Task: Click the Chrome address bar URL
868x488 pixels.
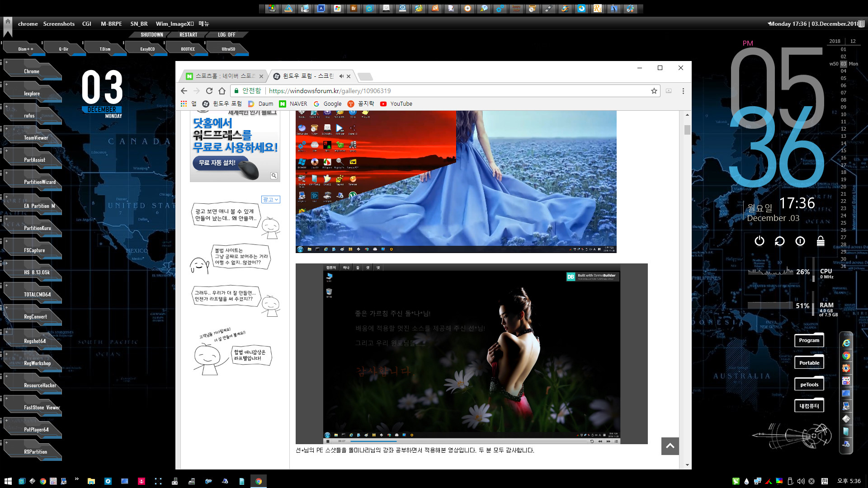Action: tap(330, 91)
